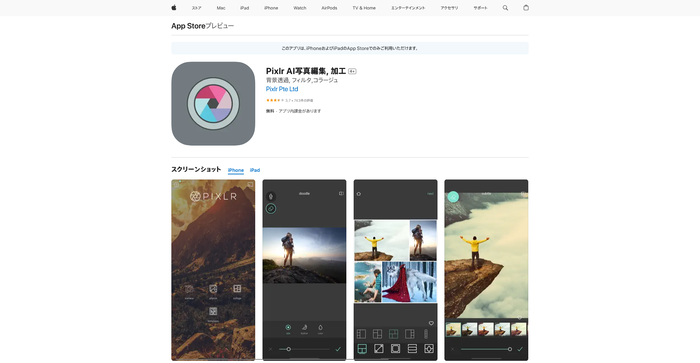Screen dimensions: 700x363
Task: Open the ストア menu item
Action: coord(196,8)
